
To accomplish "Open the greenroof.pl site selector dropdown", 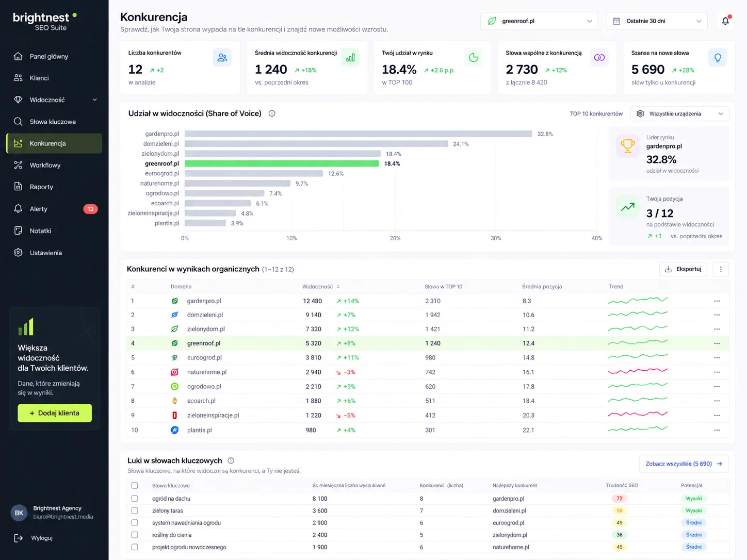I will 539,21.
